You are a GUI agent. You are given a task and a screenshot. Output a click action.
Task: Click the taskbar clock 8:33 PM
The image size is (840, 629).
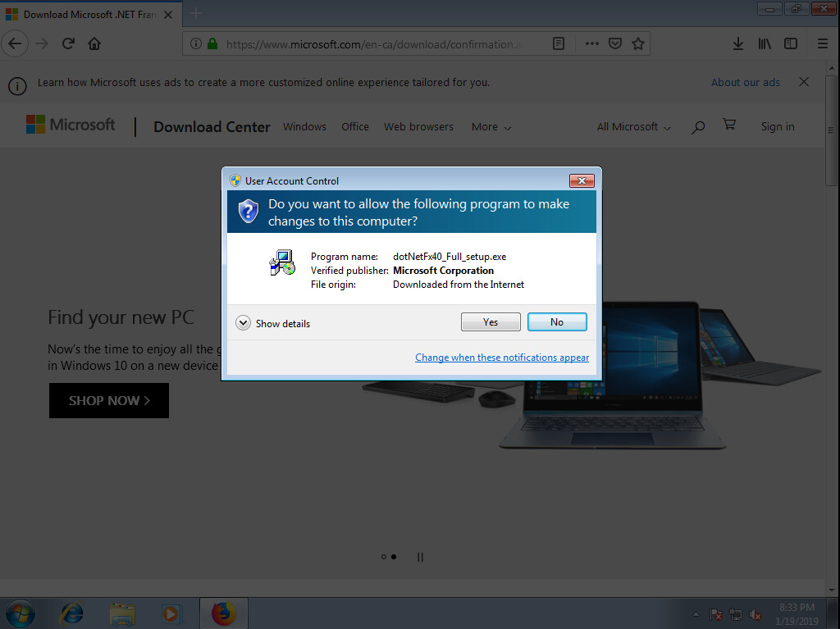coord(797,608)
